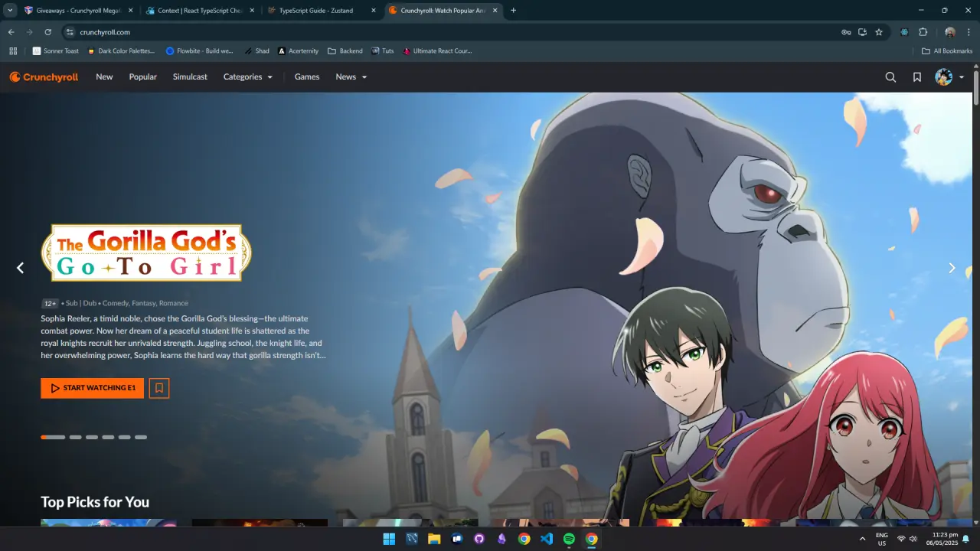980x551 pixels.
Task: Open the Windows Start button
Action: tap(389, 539)
